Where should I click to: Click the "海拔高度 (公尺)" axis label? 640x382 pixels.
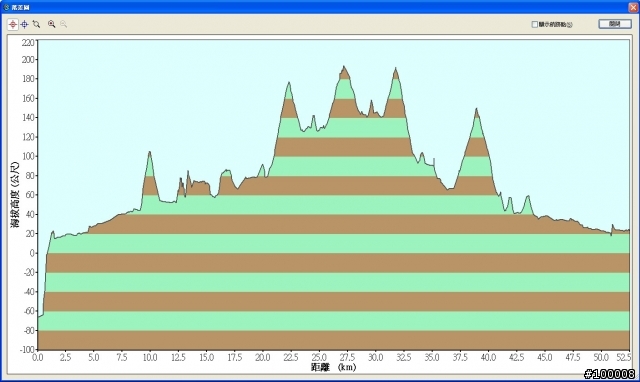(x=15, y=195)
